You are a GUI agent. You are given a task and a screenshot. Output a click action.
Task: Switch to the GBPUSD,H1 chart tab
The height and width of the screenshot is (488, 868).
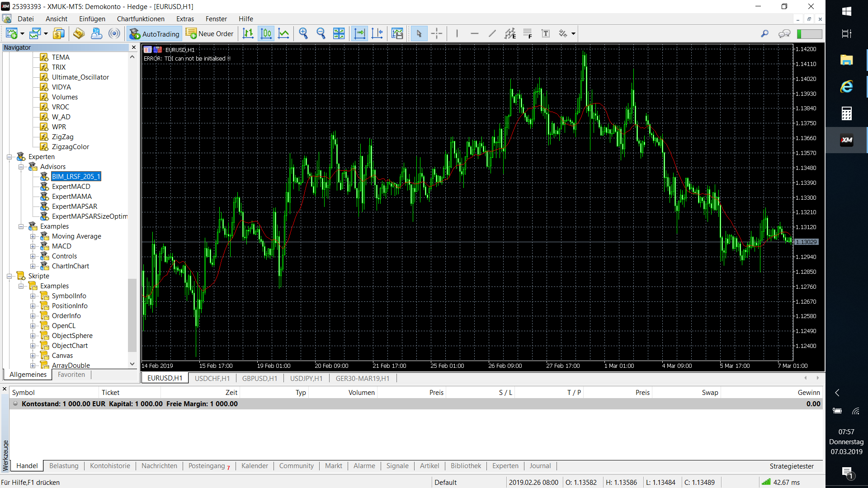tap(259, 378)
